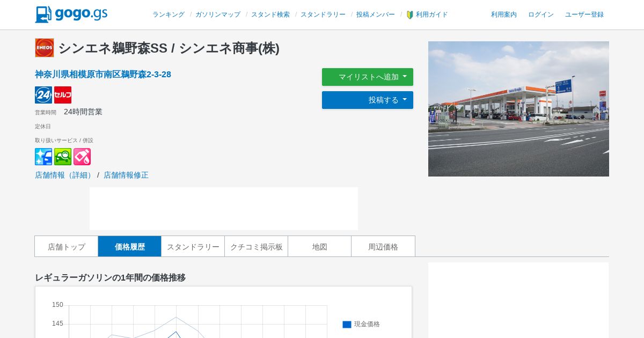Click the chart heading レギュラーガソリンの1年間の価格推移
This screenshot has height=338, width=644.
coord(110,277)
